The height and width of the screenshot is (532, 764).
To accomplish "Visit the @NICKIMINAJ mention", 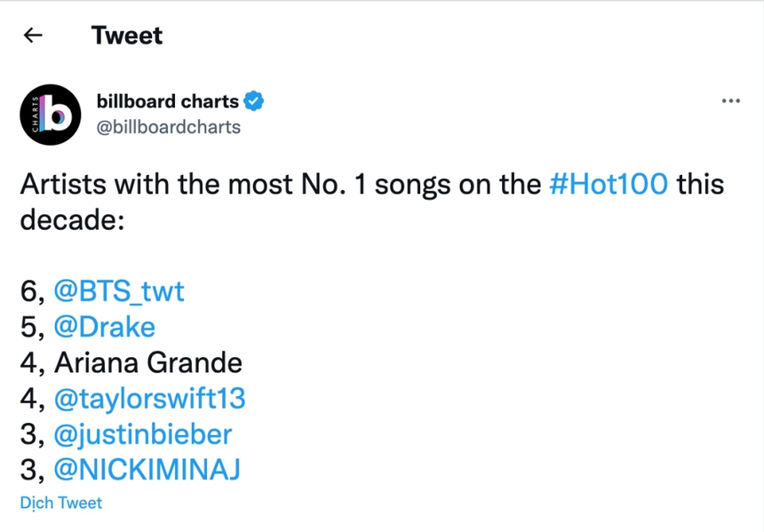I will (147, 470).
